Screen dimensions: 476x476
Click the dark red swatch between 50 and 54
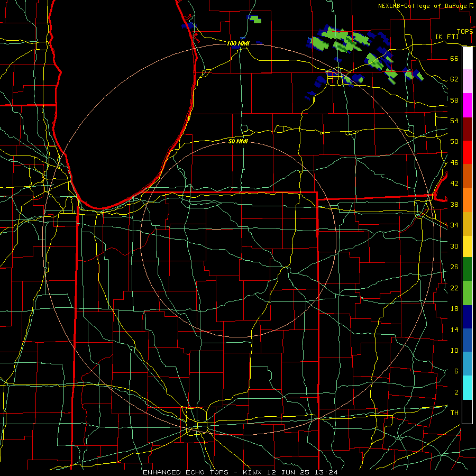point(467,129)
